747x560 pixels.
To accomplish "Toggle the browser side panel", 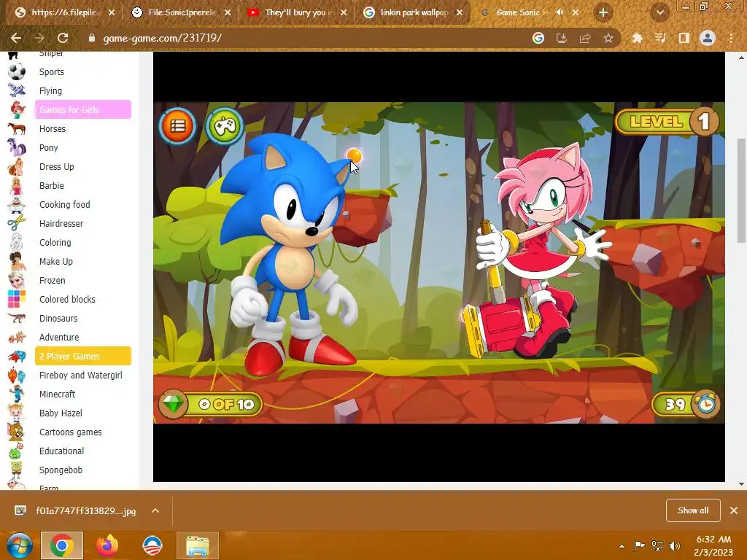I will pyautogui.click(x=684, y=38).
